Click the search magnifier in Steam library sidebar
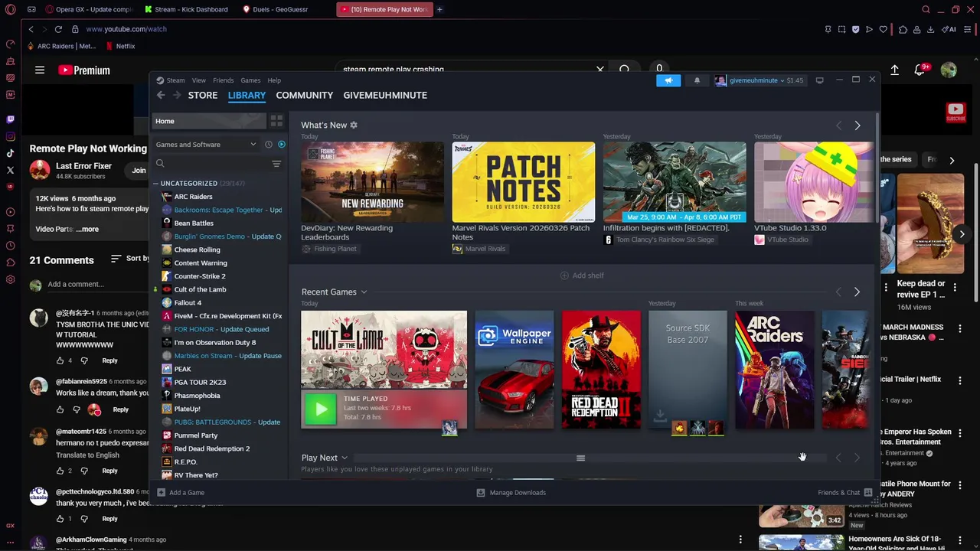This screenshot has height=551, width=980. 160,163
